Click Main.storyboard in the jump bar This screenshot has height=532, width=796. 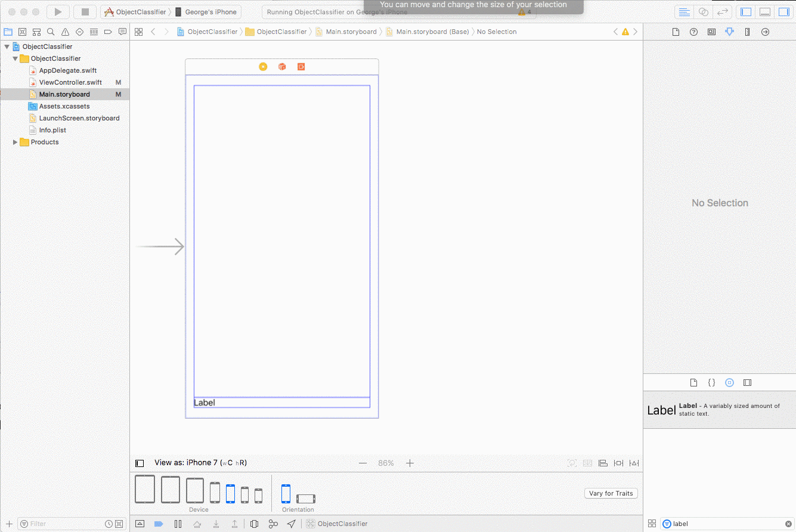pos(346,32)
